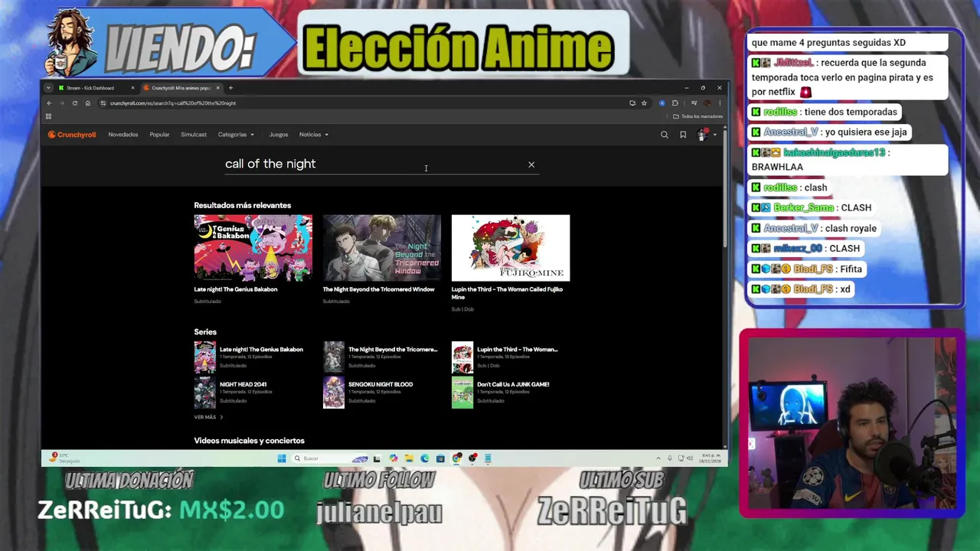Open Late night! The Genius Bakabon large thumbnail
980x551 pixels.
253,248
